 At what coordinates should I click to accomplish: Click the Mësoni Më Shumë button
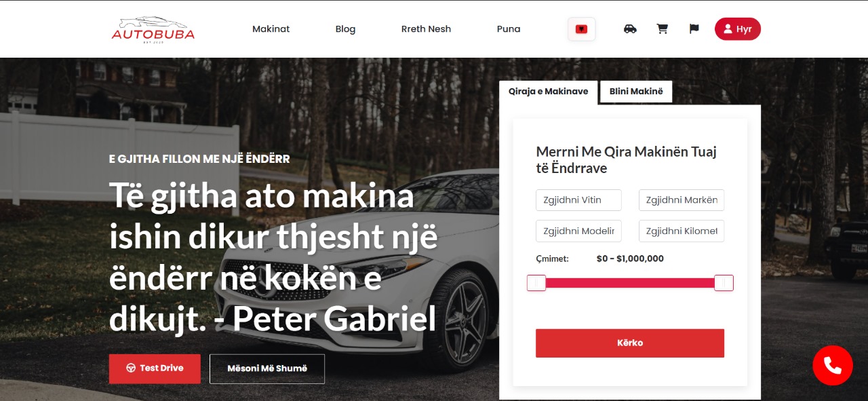[x=267, y=368]
